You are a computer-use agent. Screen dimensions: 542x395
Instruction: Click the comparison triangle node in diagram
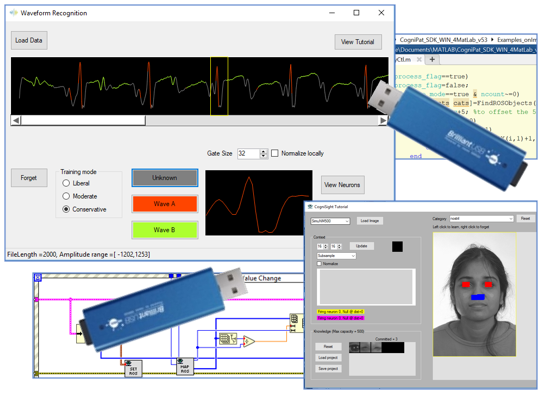(x=249, y=341)
